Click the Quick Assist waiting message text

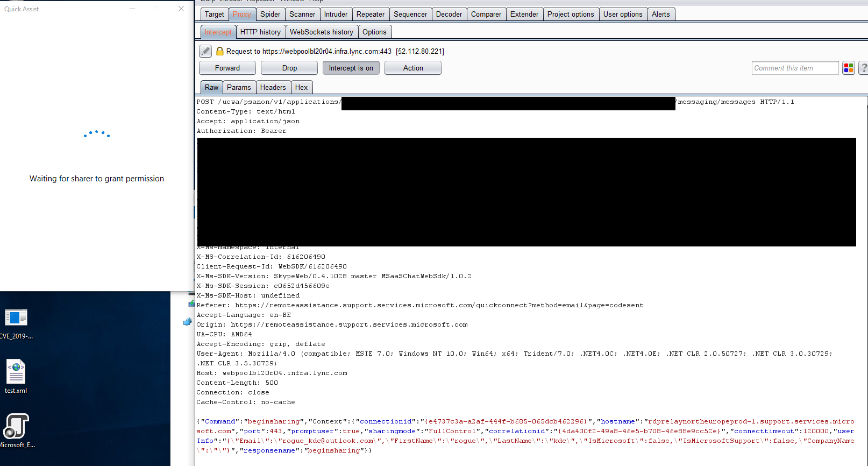(x=97, y=179)
